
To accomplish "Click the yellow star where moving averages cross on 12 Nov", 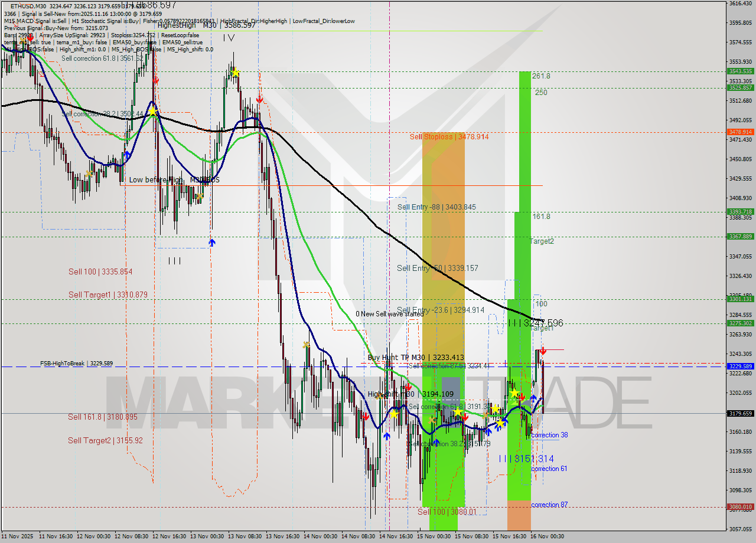I will click(x=152, y=111).
